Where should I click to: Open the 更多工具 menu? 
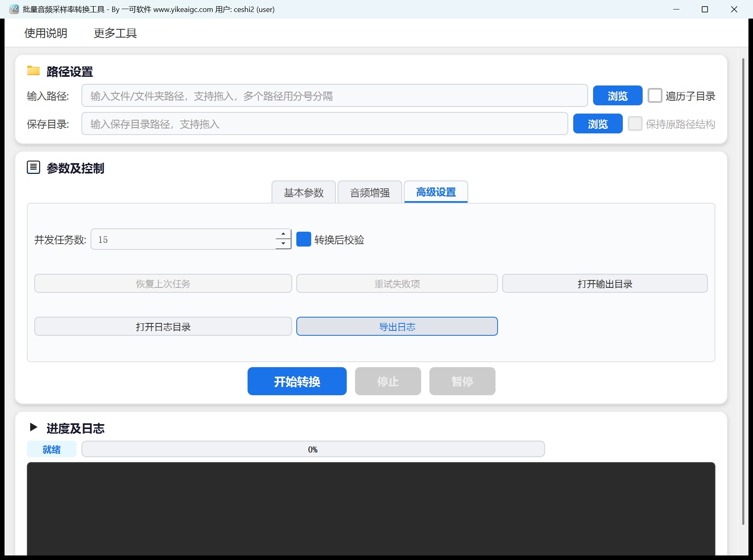point(115,33)
